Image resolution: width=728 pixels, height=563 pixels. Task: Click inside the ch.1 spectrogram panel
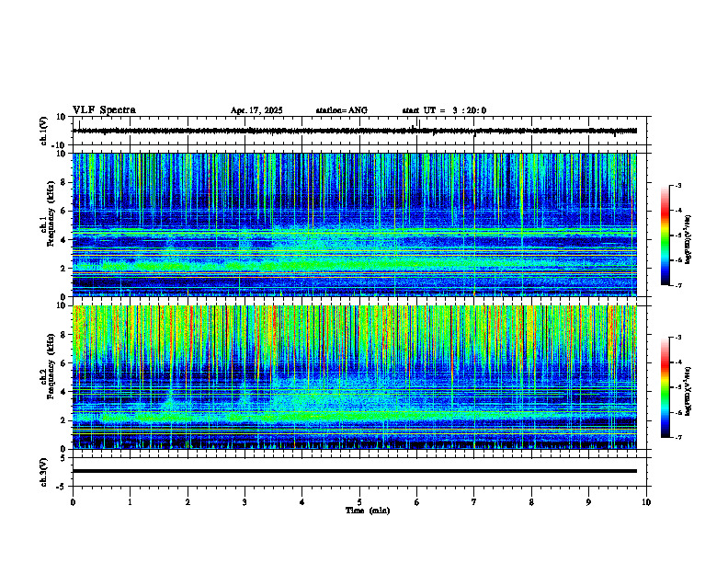pos(354,224)
